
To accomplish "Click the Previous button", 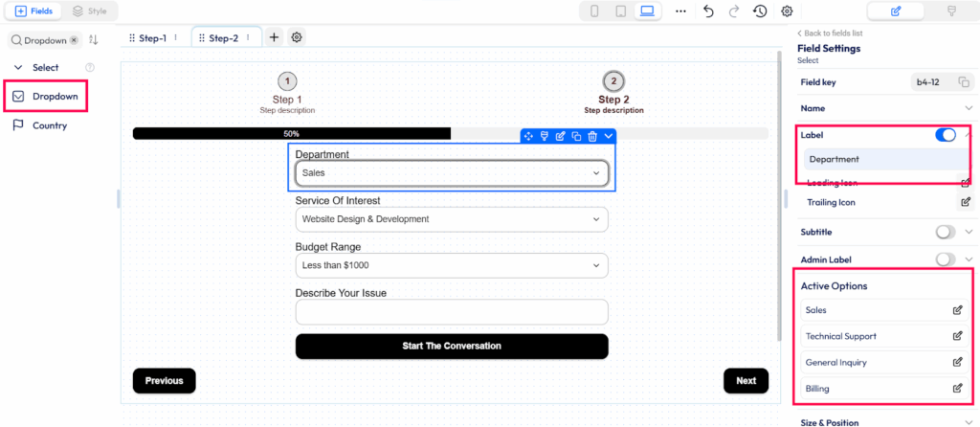I will point(165,381).
